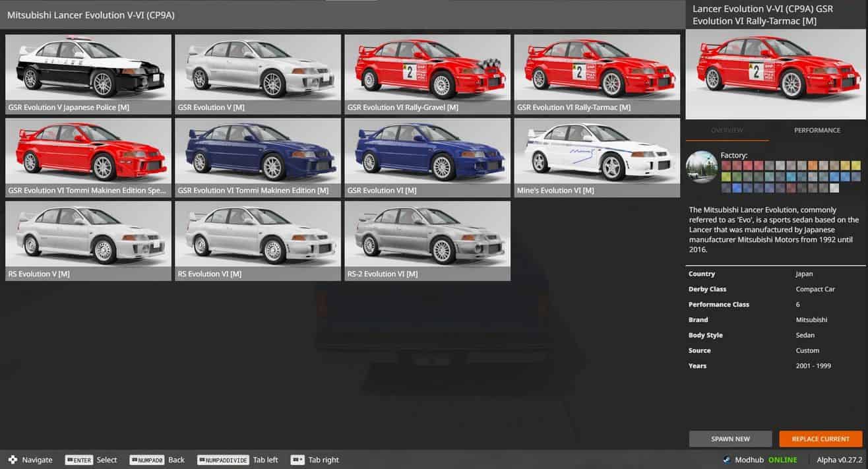Click the orange Replace Current button

coord(820,439)
